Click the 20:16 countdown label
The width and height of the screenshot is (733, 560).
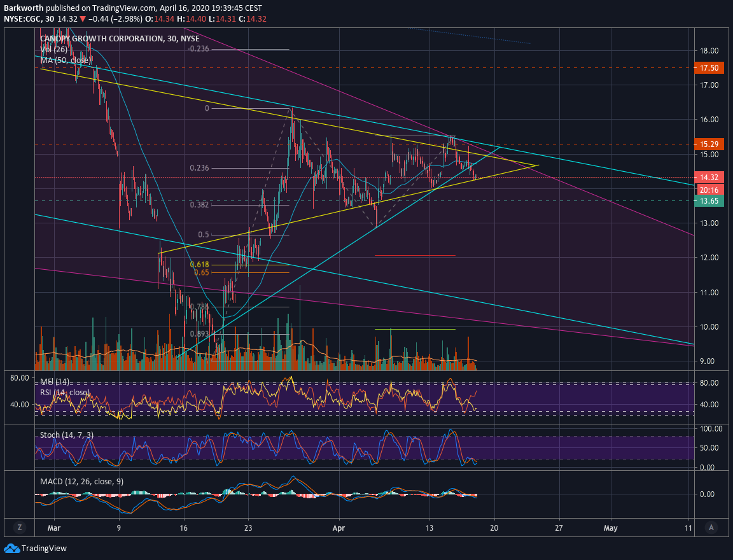(x=709, y=190)
